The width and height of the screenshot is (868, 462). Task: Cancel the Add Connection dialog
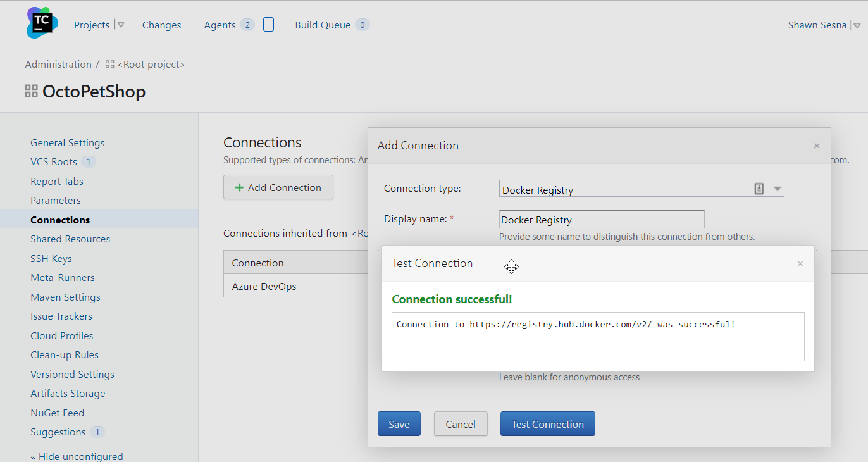(460, 424)
